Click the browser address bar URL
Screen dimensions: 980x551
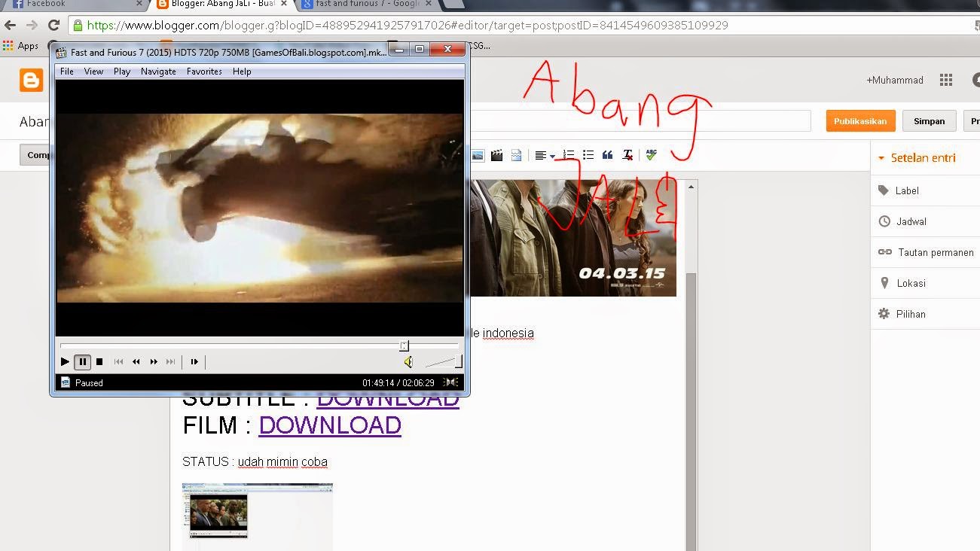point(408,25)
